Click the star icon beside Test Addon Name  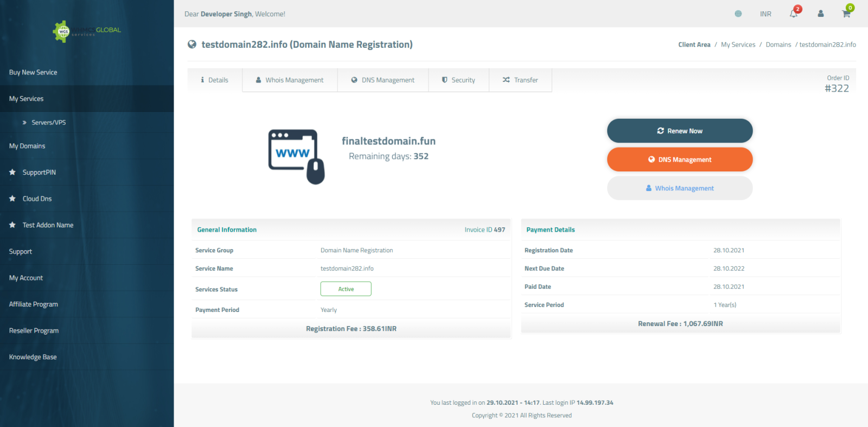point(12,225)
